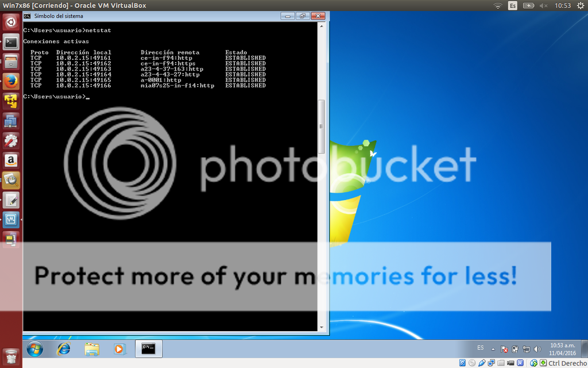Open System Monitor from the launcher

(x=11, y=220)
